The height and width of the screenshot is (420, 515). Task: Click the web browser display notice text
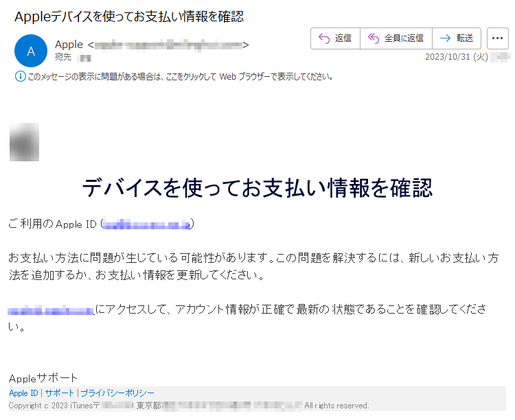click(x=181, y=76)
